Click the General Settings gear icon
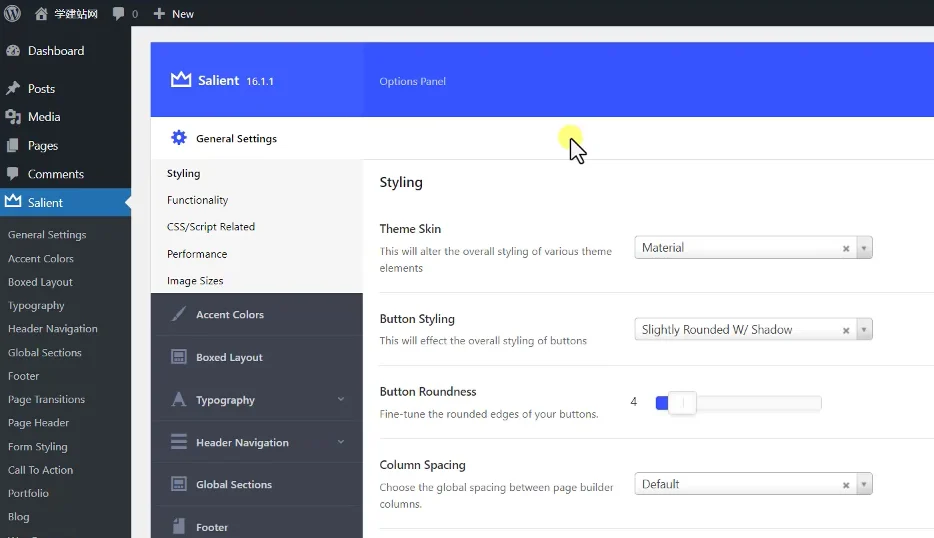The height and width of the screenshot is (538, 934). click(179, 138)
